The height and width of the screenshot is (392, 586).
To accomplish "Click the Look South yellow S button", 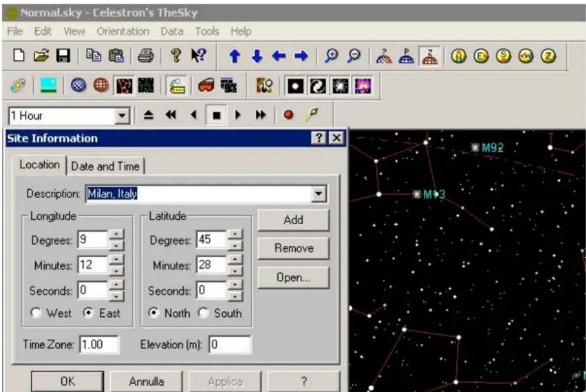I will [504, 56].
